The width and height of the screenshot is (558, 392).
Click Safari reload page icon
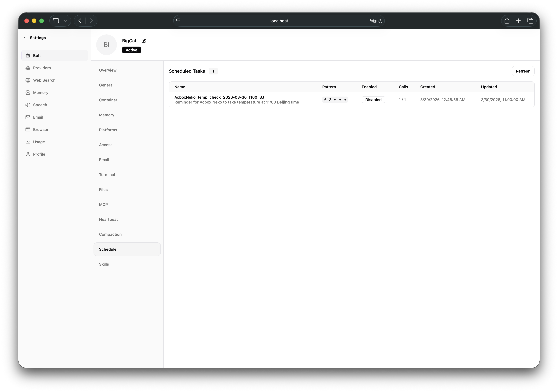[x=380, y=21]
